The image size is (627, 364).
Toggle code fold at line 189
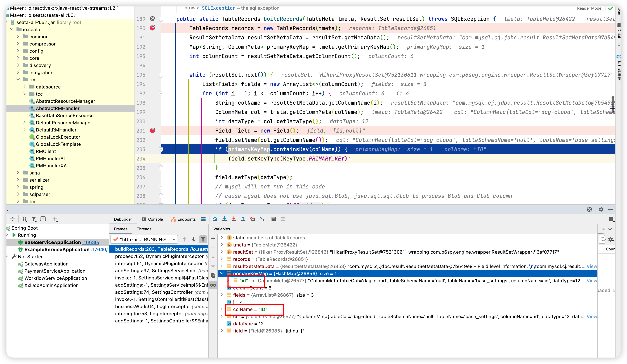point(161,19)
